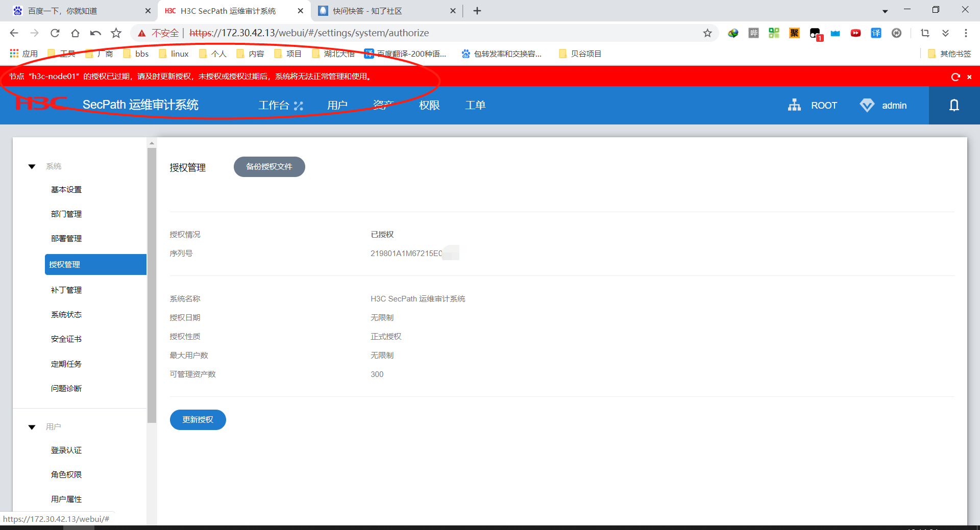This screenshot has width=980, height=530.
Task: Open 登录认证 in the sidebar
Action: (x=66, y=450)
